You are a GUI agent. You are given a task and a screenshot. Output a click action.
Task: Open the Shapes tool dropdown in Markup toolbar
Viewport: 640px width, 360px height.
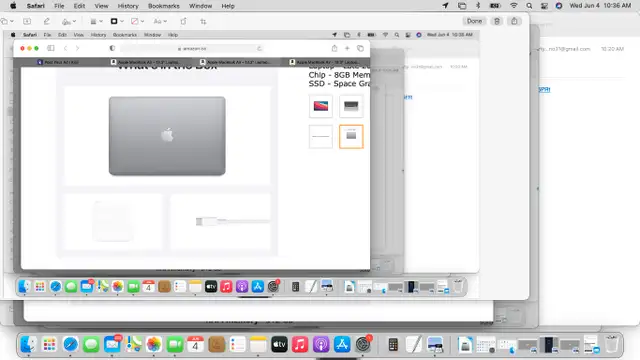[7, 21]
